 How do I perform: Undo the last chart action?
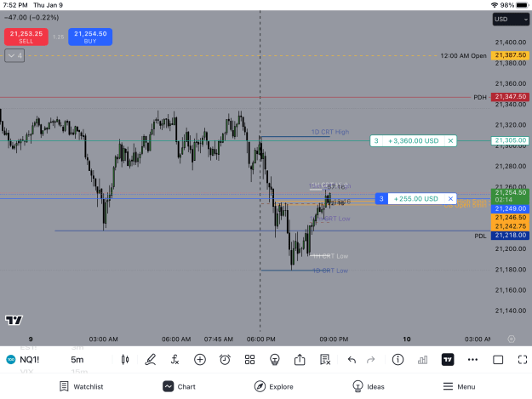click(x=352, y=360)
